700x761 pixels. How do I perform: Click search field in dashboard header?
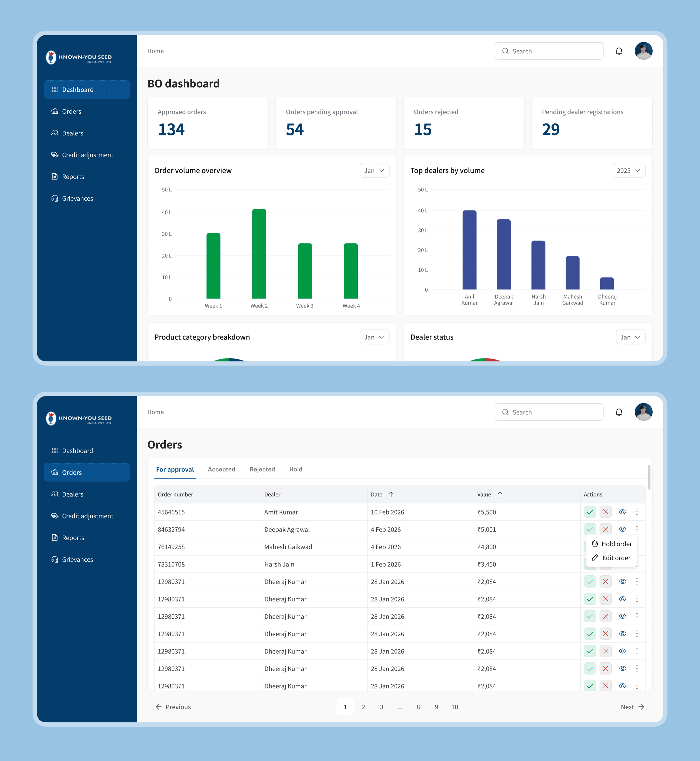pos(549,51)
